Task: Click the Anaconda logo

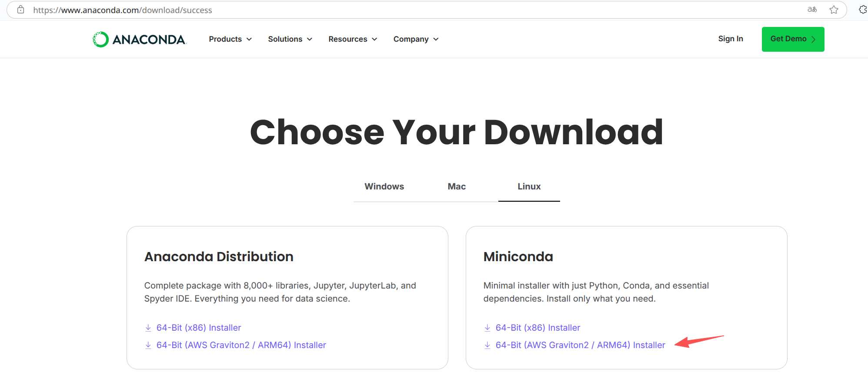Action: [x=140, y=39]
